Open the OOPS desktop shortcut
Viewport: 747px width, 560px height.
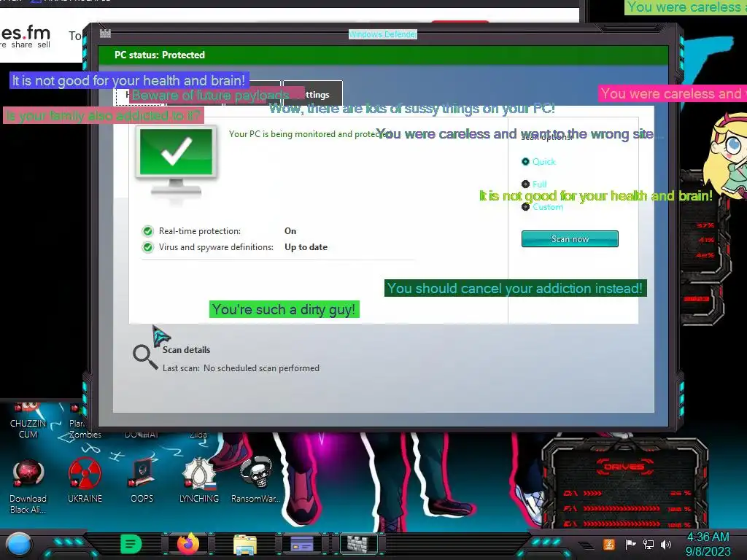click(x=142, y=480)
